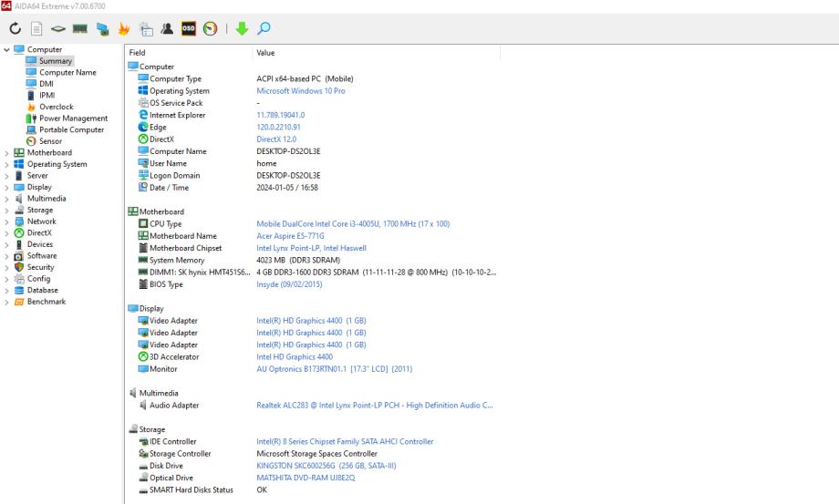Expand the Multimedia tree node

coord(6,199)
